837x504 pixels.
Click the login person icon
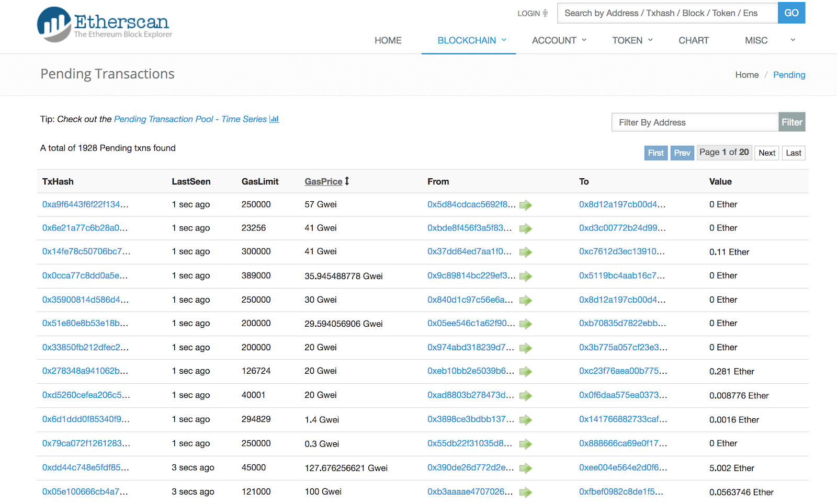[545, 13]
